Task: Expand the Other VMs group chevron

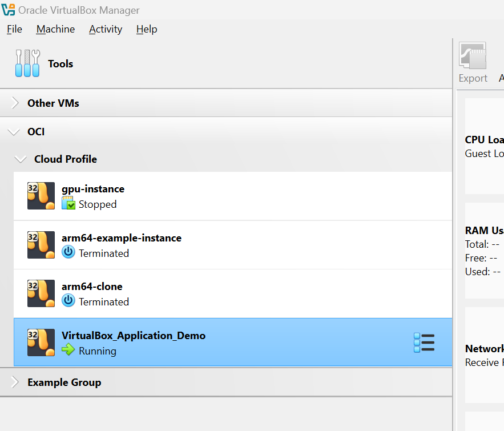Action: click(15, 103)
